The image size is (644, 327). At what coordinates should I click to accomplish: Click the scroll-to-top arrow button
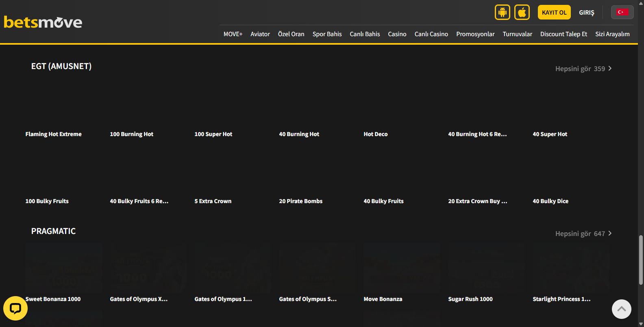tap(621, 309)
